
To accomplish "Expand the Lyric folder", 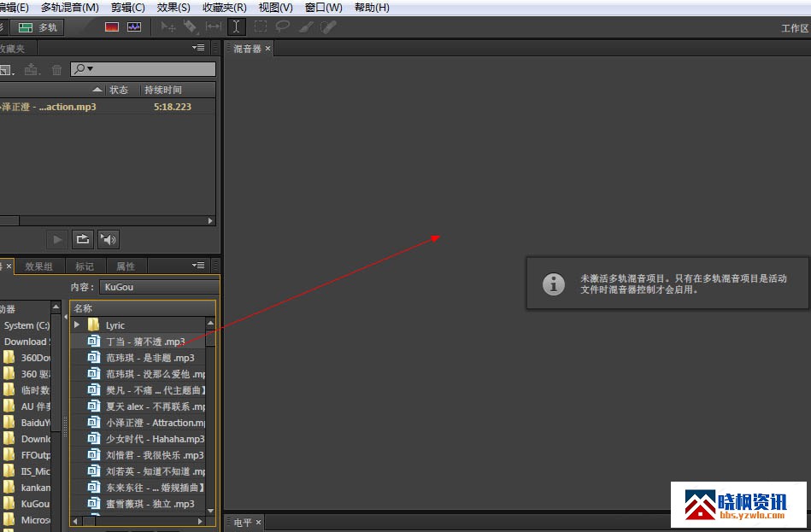I will coord(77,325).
